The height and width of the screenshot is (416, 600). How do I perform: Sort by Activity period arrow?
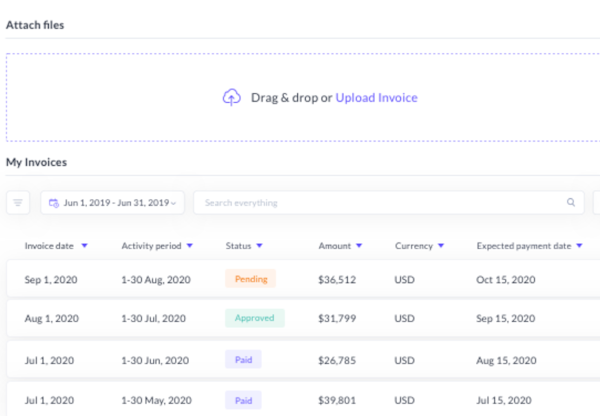(189, 246)
